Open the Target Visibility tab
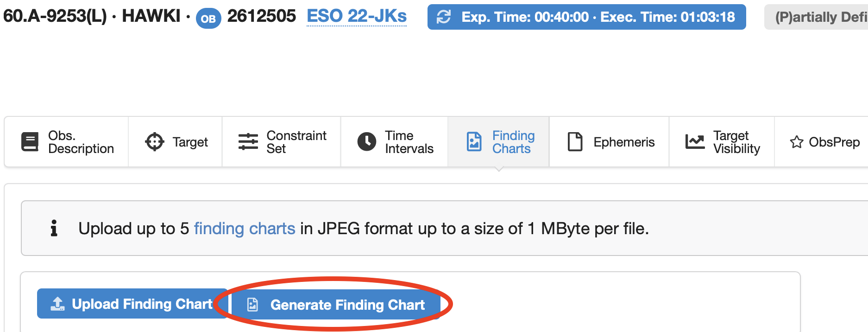868x332 pixels. coord(736,142)
